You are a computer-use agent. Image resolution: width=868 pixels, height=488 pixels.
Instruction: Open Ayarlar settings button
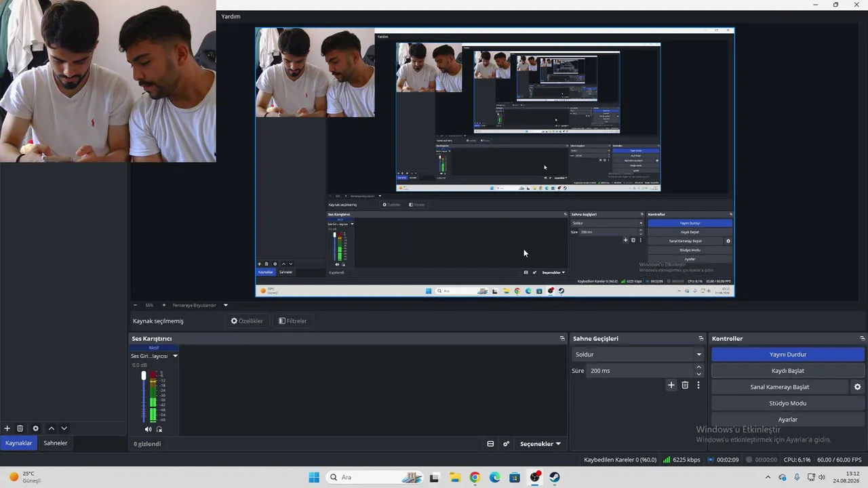[788, 420]
